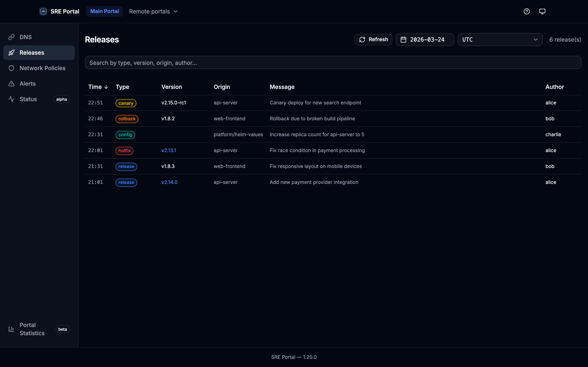Click the DNS link icon in sidebar

click(11, 37)
